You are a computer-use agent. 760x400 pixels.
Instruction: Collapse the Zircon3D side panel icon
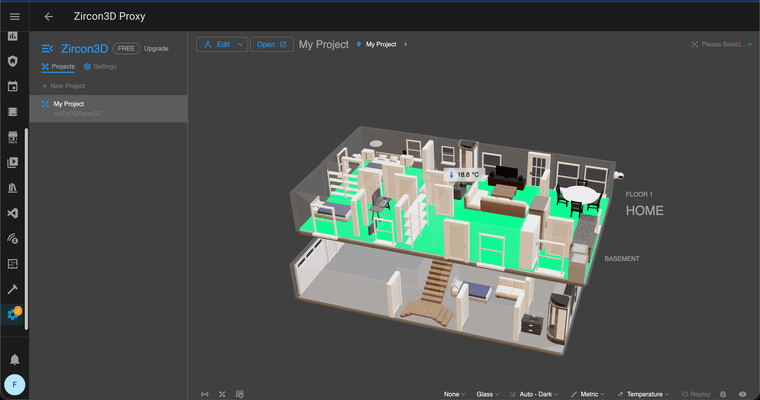pyautogui.click(x=47, y=48)
